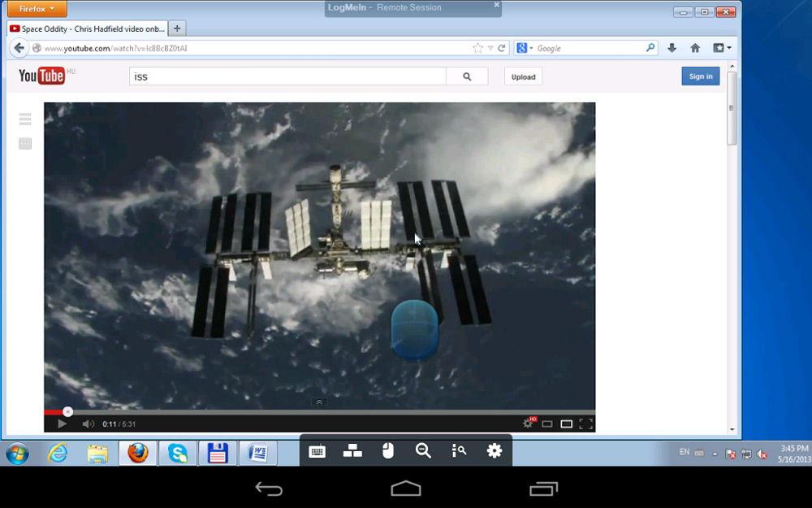
Task: Click the LogMeIn zoom magnifier icon
Action: tap(423, 451)
